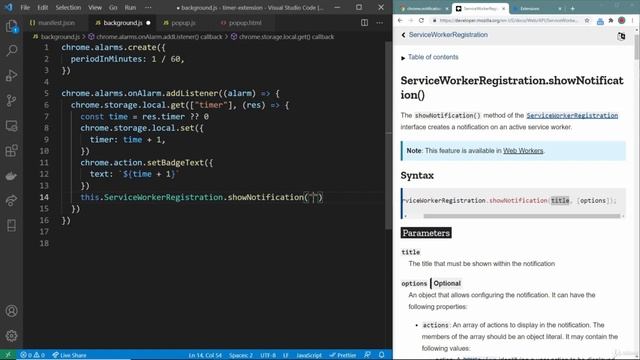Screen dimensions: 640x360
Task: Change end of line sequence LF
Action: (286, 355)
